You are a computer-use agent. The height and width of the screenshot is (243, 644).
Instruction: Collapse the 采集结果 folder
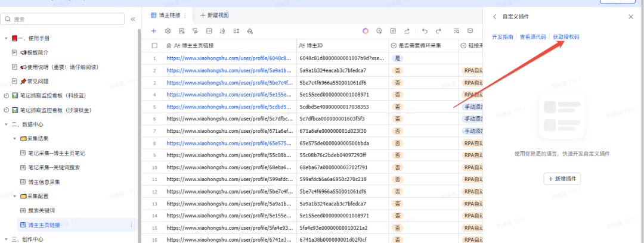[15, 139]
